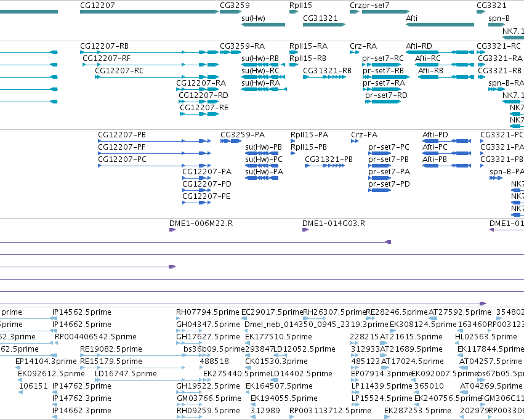Click EST EC29017.5prime label
This screenshot has height=420, width=524.
point(272,312)
